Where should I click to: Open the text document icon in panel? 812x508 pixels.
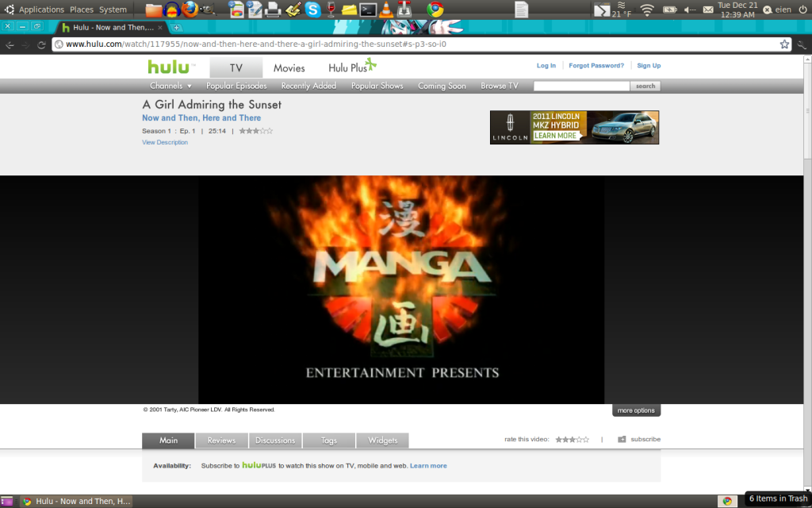[522, 10]
